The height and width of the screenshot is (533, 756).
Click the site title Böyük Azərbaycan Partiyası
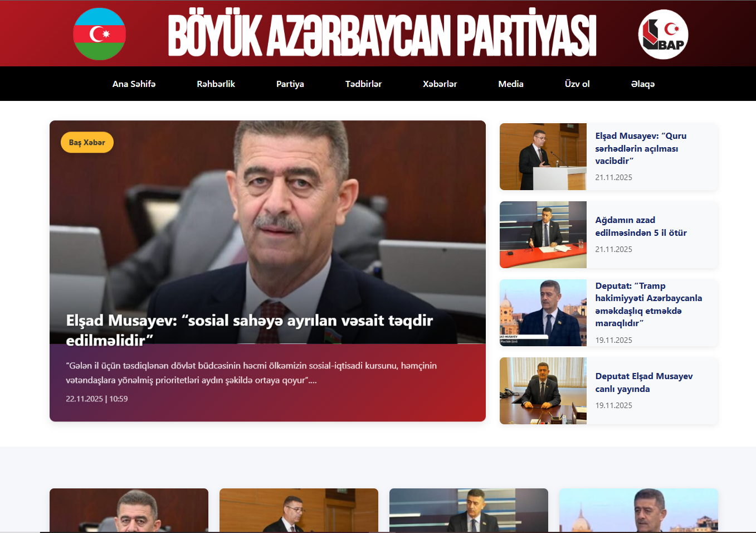click(382, 35)
